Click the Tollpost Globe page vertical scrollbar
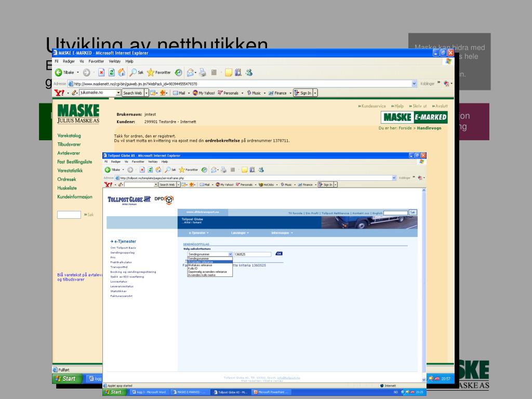This screenshot has height=399, width=532. coord(424,285)
